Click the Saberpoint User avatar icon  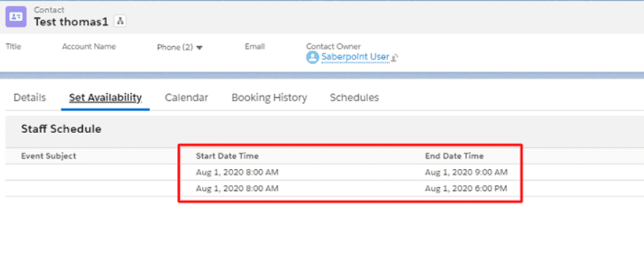click(x=313, y=57)
